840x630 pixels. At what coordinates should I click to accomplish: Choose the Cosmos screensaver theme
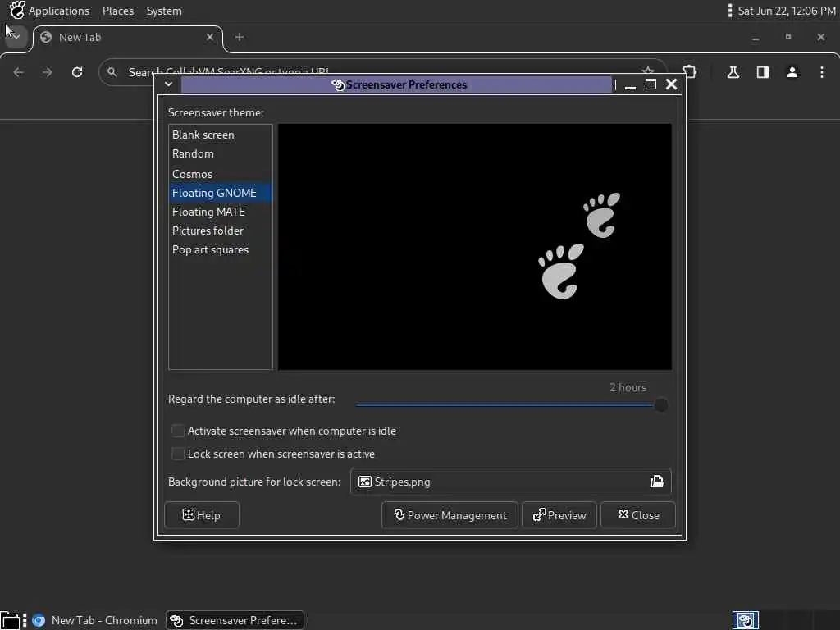tap(220, 174)
